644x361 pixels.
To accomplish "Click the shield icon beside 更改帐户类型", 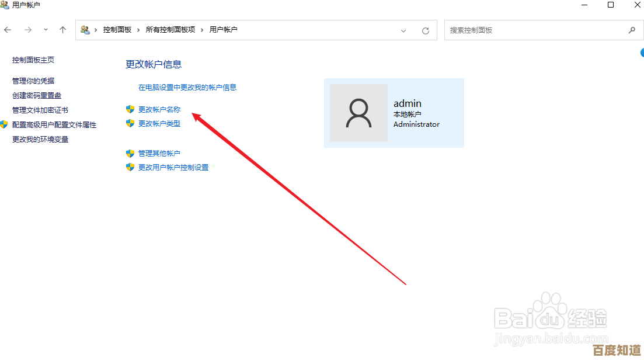I will pyautogui.click(x=130, y=123).
